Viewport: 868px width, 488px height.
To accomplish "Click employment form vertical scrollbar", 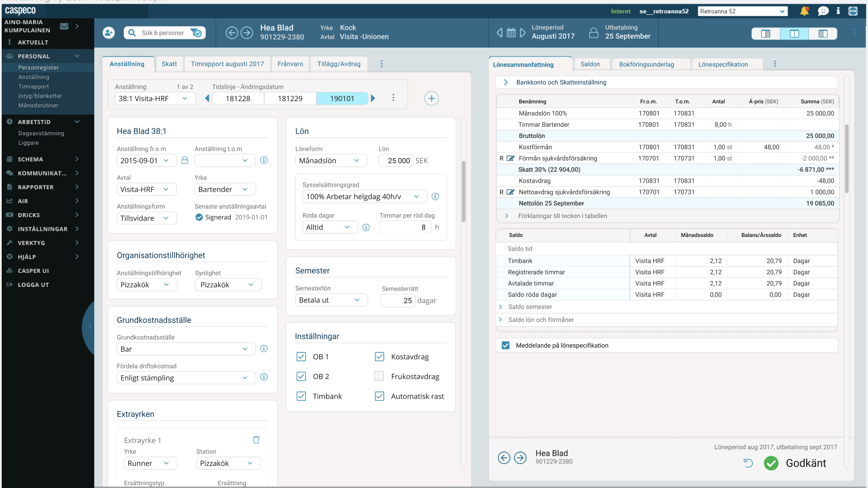I will click(464, 191).
